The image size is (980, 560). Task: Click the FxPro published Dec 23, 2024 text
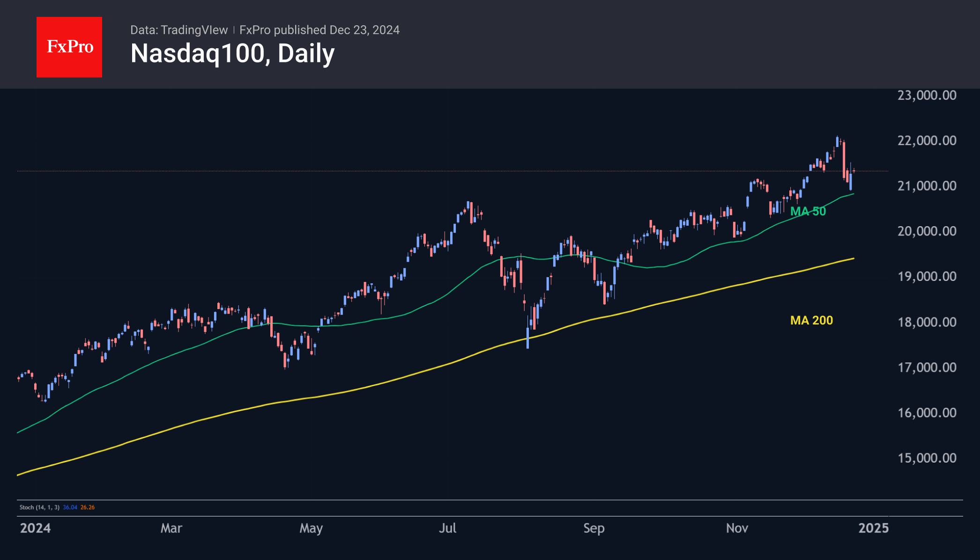pyautogui.click(x=319, y=30)
